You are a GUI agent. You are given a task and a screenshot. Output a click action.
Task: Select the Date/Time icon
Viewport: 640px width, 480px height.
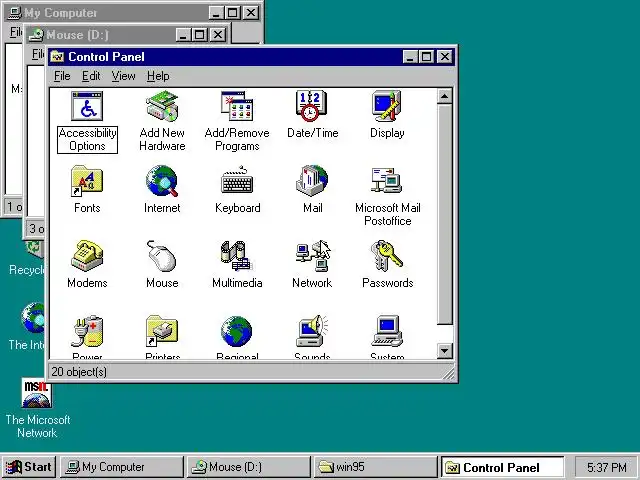312,106
